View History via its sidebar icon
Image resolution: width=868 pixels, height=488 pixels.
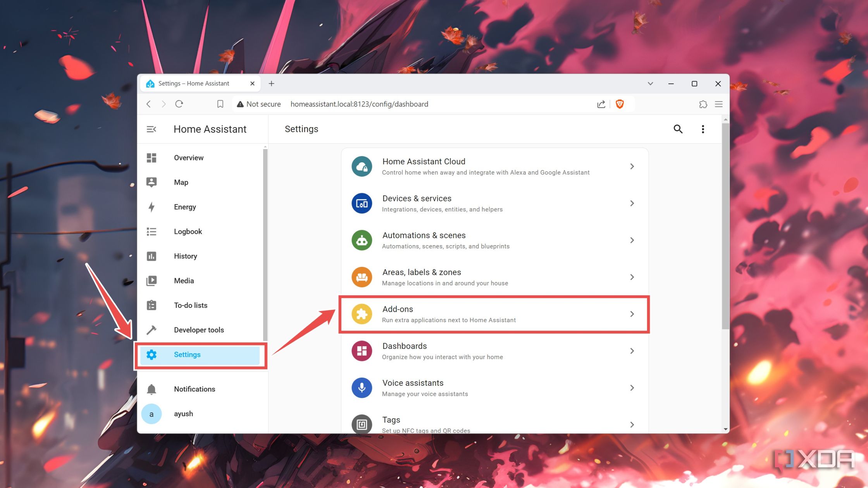[x=152, y=256]
